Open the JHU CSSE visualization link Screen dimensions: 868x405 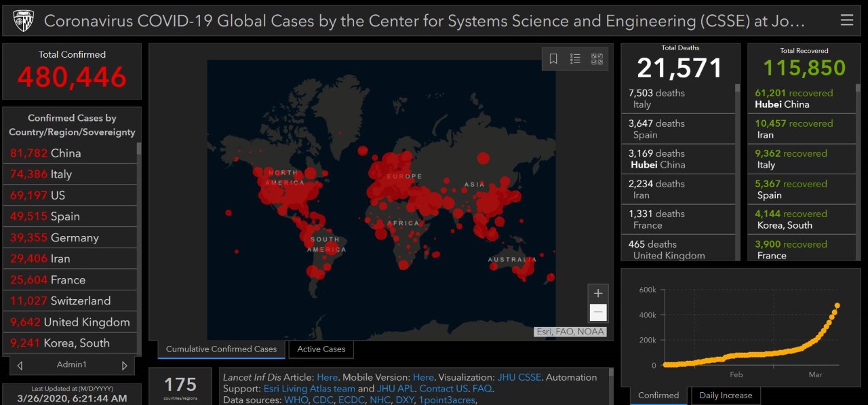(x=521, y=377)
